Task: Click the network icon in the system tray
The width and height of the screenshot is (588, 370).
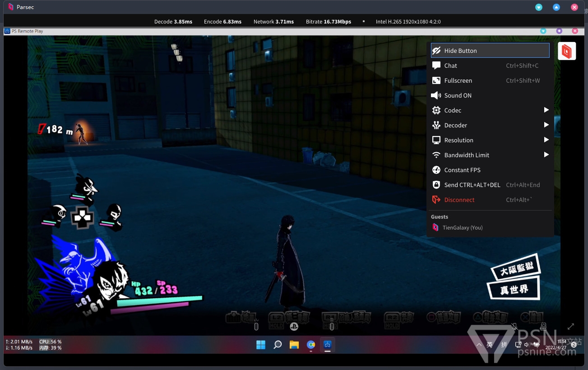Action: [519, 345]
